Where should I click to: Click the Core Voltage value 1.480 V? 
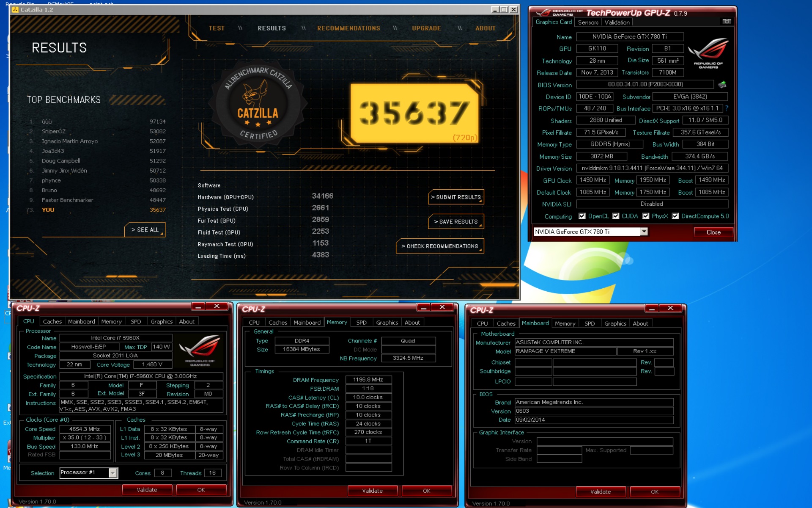[153, 364]
